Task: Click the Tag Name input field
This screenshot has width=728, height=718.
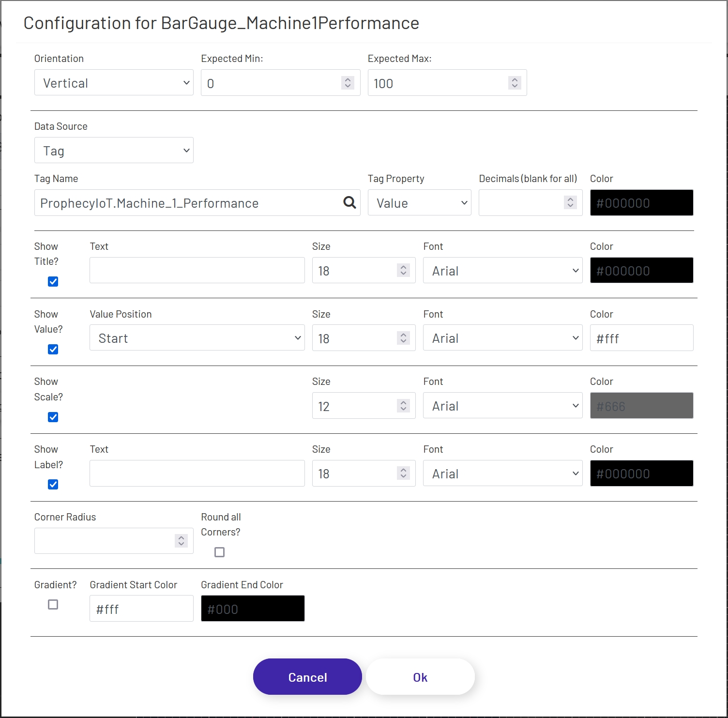Action: (x=189, y=203)
